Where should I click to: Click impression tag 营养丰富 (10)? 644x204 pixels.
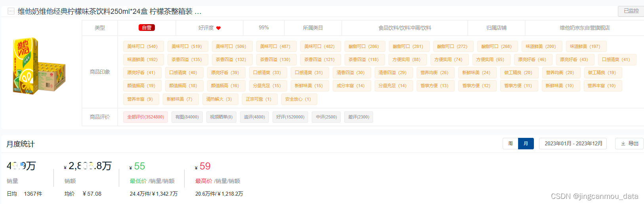pos(603,86)
